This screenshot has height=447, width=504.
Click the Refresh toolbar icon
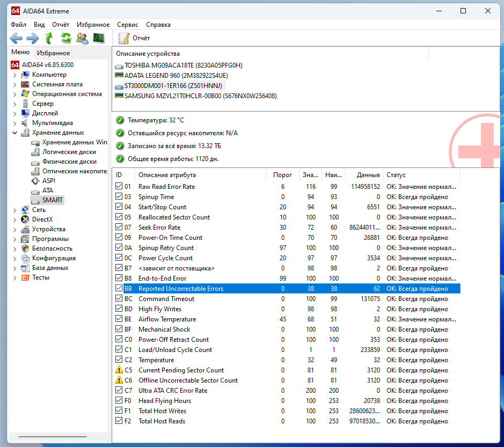(66, 38)
